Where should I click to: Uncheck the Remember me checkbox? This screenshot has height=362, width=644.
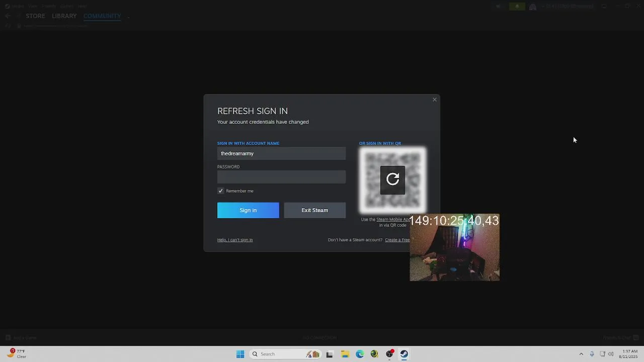(x=220, y=191)
